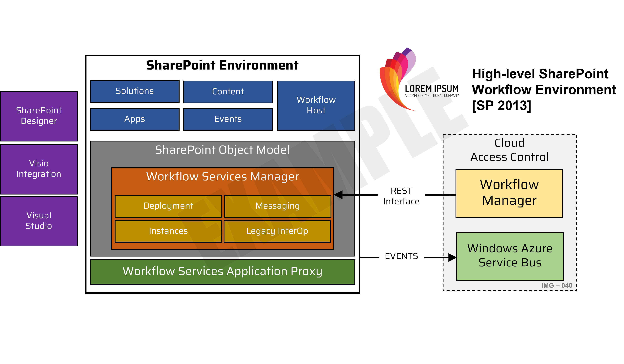Click the yellow Workflow Manager box
The image size is (624, 364).
point(509,193)
